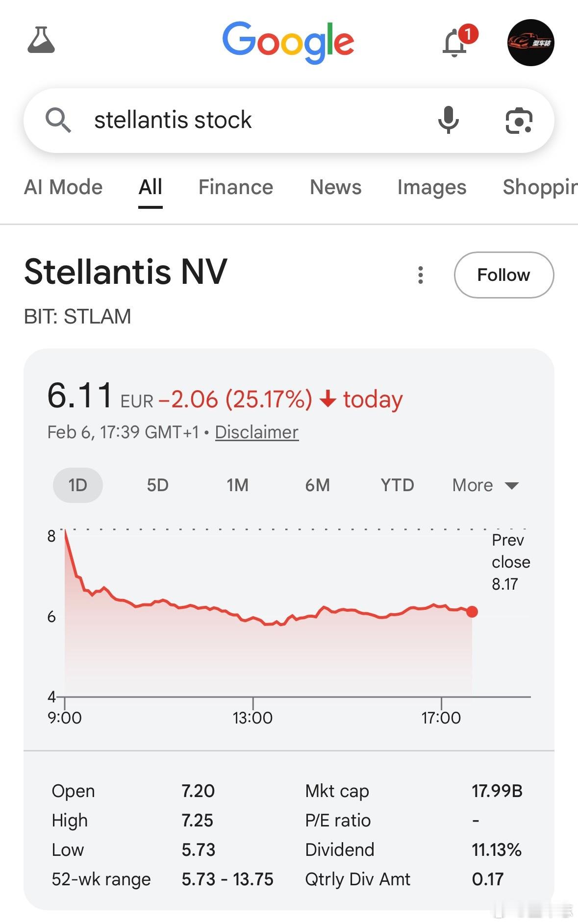Viewport: 578px width, 924px height.
Task: Expand the More time ranges dropdown
Action: [x=485, y=485]
